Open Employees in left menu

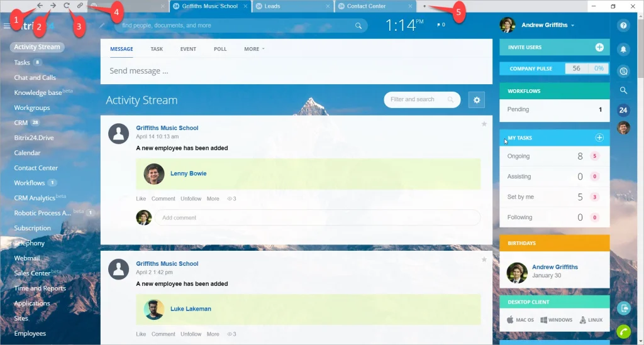point(30,334)
